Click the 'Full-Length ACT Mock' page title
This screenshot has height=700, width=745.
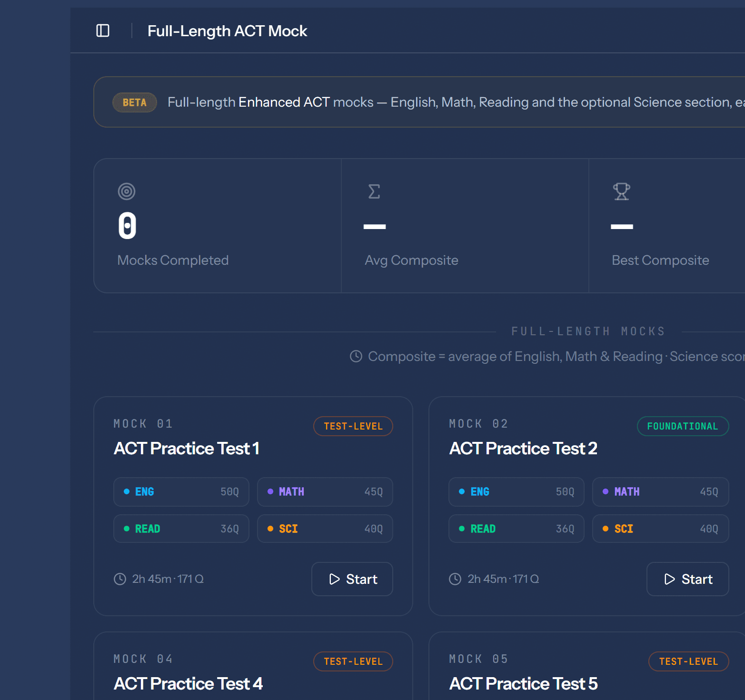point(227,31)
